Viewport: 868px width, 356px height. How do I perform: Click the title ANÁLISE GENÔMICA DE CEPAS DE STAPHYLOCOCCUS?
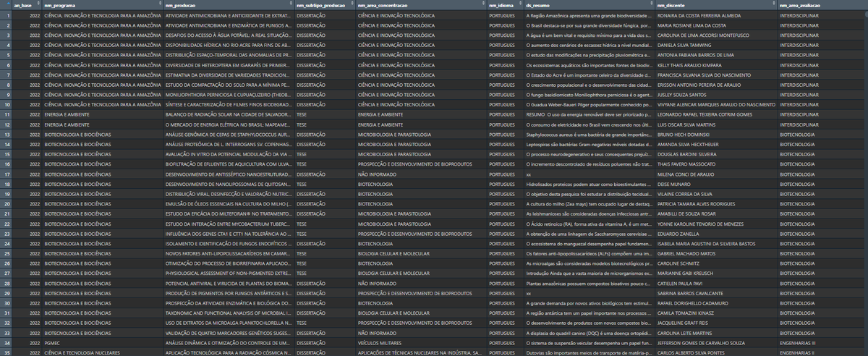pyautogui.click(x=228, y=135)
